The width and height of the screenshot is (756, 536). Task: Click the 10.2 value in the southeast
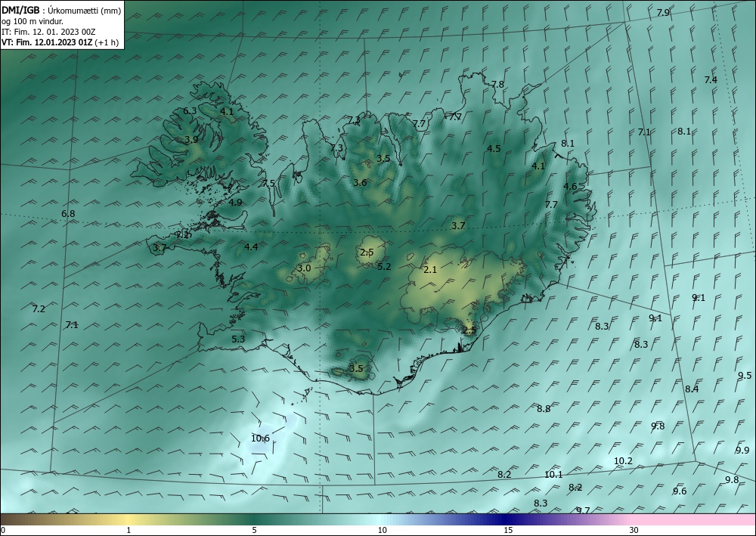(623, 461)
